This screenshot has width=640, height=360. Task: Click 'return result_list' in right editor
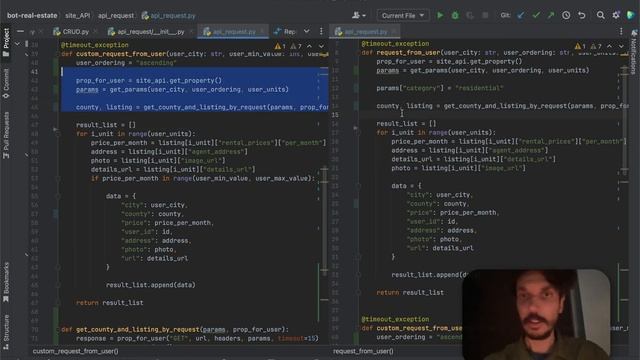coord(410,293)
